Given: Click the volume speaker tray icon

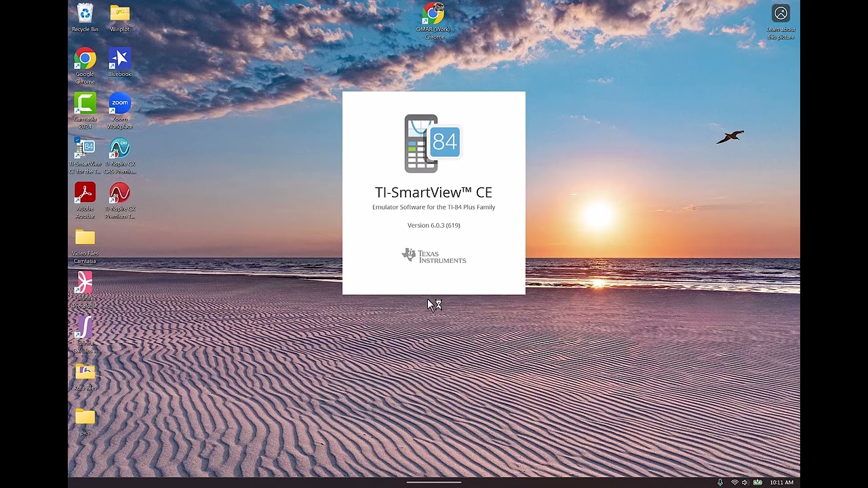Looking at the screenshot, I should [745, 483].
